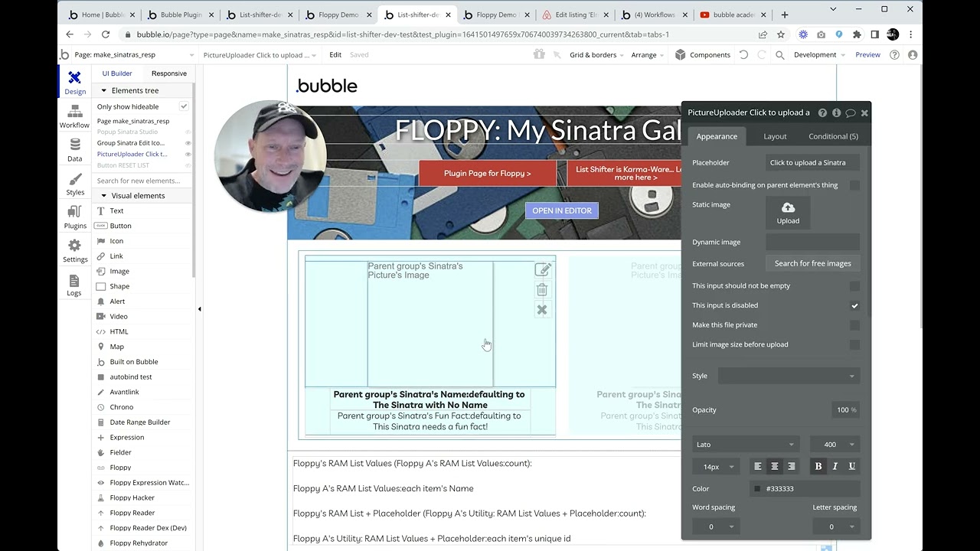Click Search for free images button

[x=812, y=263]
